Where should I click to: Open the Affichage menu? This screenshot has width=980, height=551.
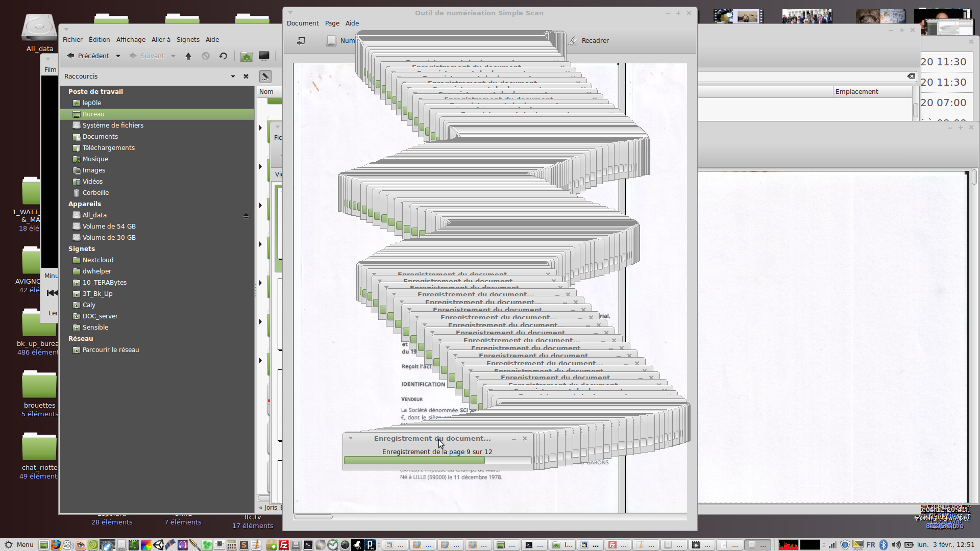tap(131, 40)
